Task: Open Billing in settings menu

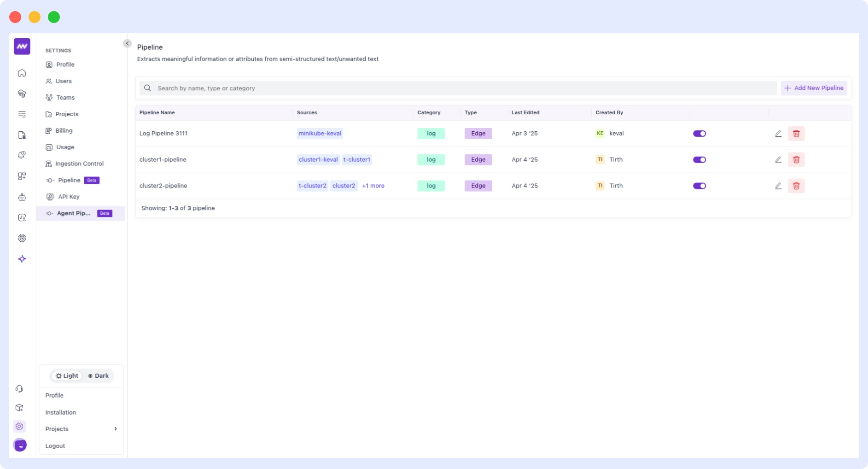Action: pyautogui.click(x=64, y=131)
